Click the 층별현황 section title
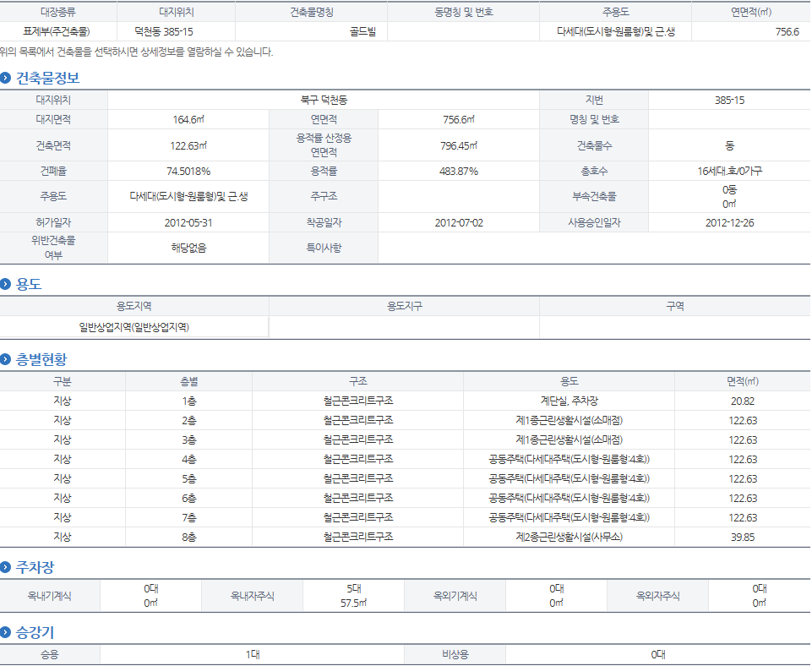This screenshot has width=812, height=666. point(41,359)
